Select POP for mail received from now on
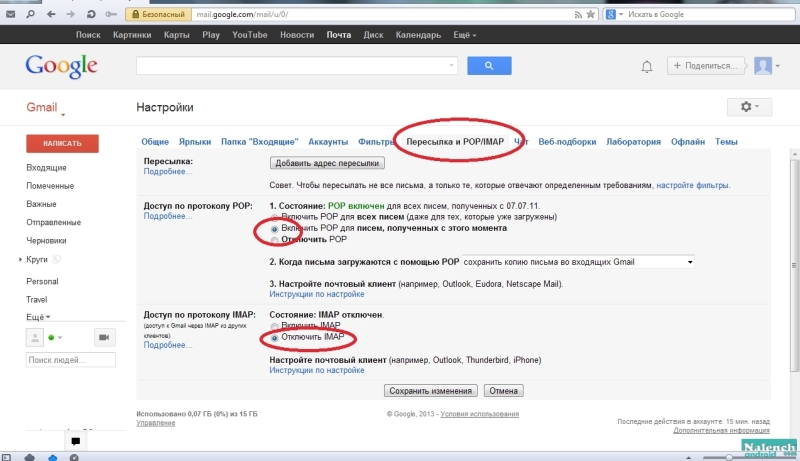Viewport: 800px width, 461px height. click(x=274, y=228)
